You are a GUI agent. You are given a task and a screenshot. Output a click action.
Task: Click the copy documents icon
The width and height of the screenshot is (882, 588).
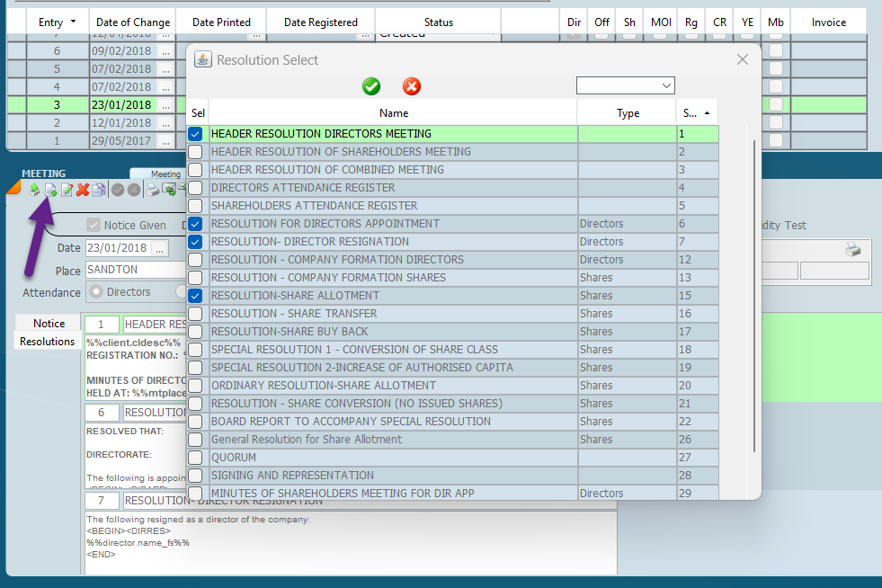pos(99,190)
